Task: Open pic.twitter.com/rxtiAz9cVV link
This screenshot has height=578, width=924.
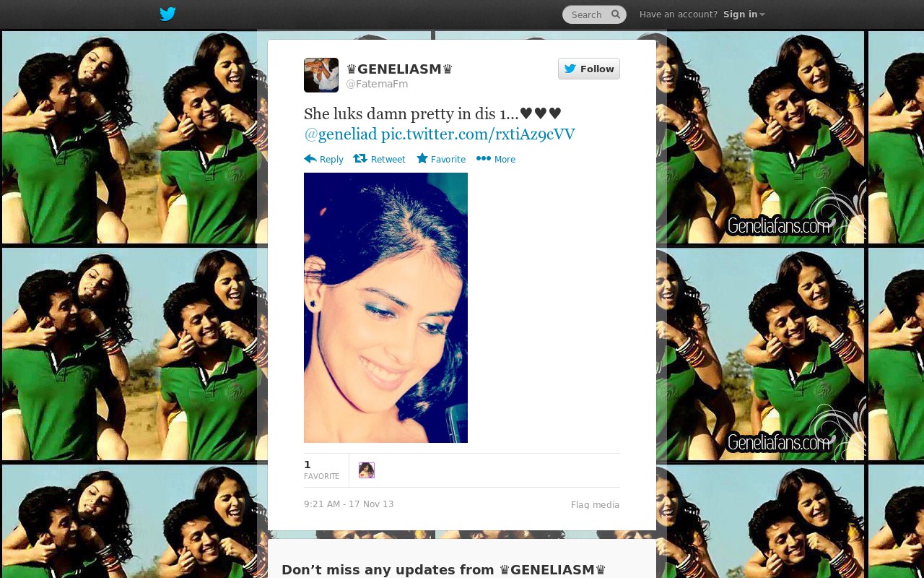Action: tap(478, 134)
